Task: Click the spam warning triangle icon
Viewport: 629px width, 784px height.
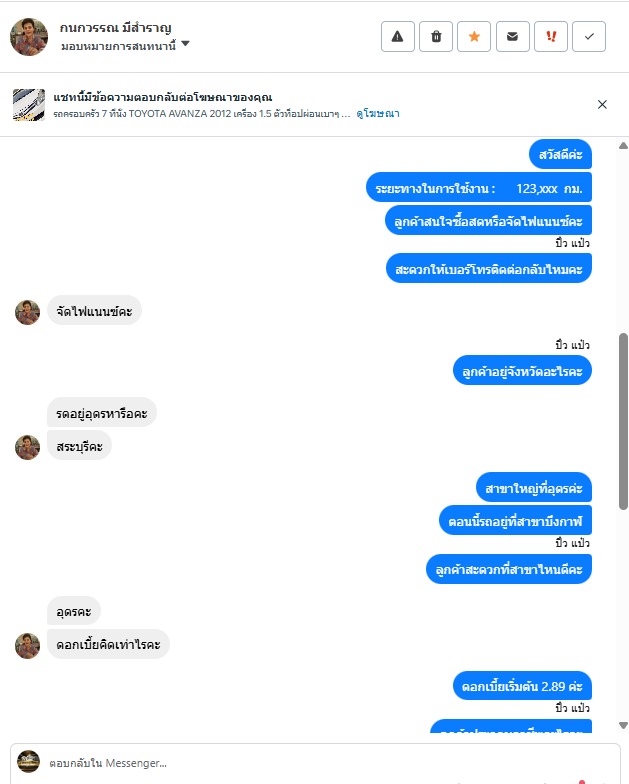Action: click(x=398, y=36)
